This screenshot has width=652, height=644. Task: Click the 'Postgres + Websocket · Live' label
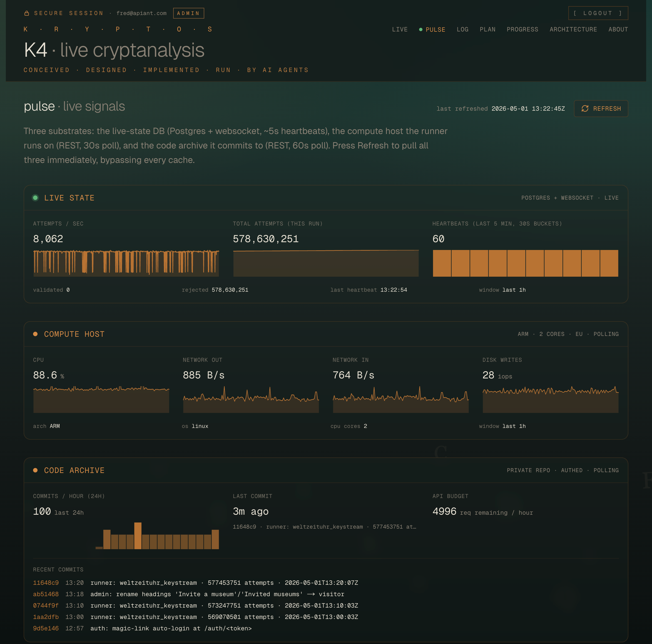click(x=570, y=197)
